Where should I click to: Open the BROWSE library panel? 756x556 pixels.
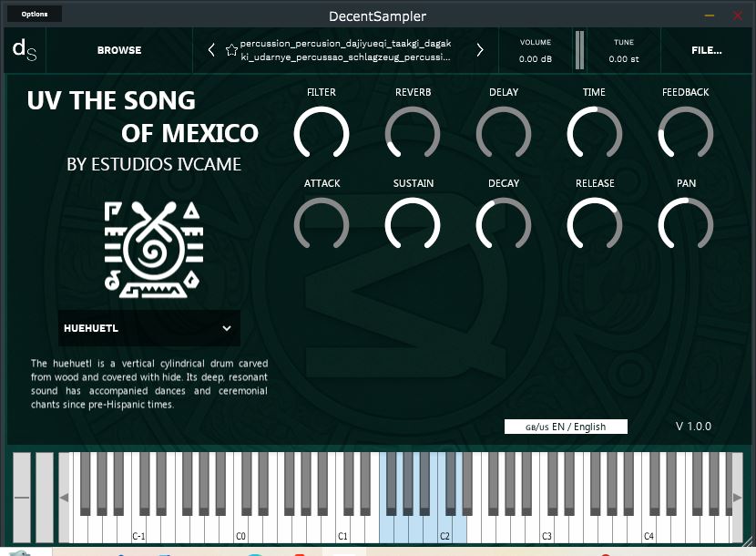[119, 50]
